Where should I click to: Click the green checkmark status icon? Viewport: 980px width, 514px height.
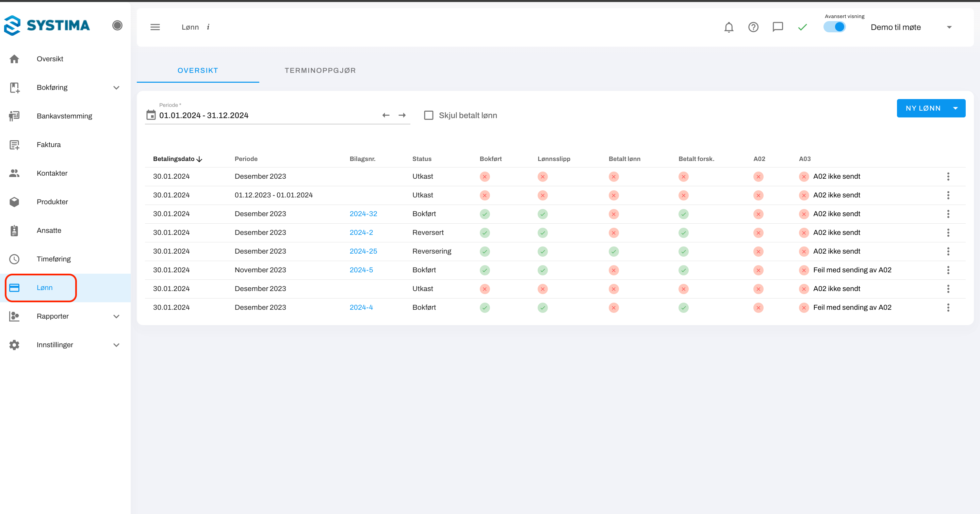coord(802,27)
